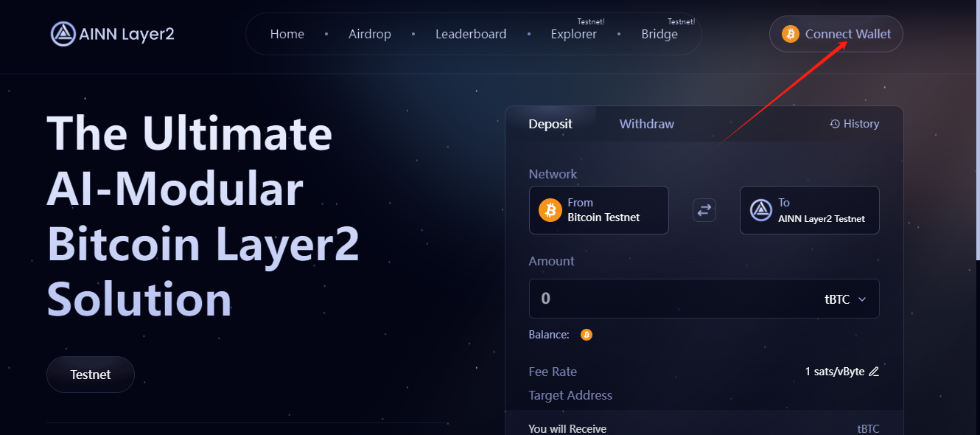
Task: Open the Bridge testnet page
Action: point(659,34)
